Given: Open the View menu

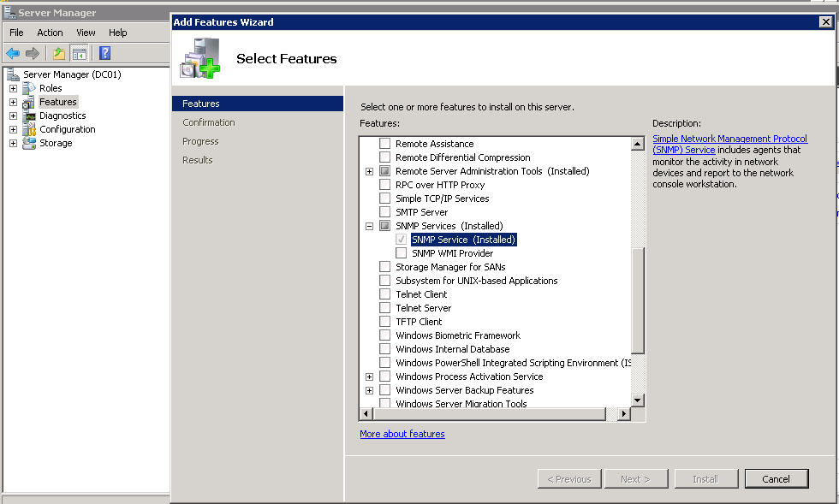Looking at the screenshot, I should [86, 33].
